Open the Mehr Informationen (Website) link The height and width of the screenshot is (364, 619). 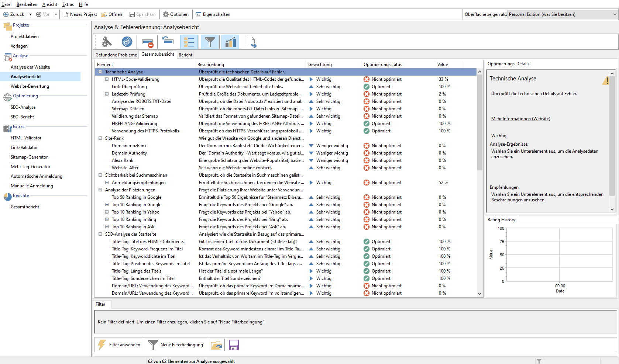(x=520, y=119)
